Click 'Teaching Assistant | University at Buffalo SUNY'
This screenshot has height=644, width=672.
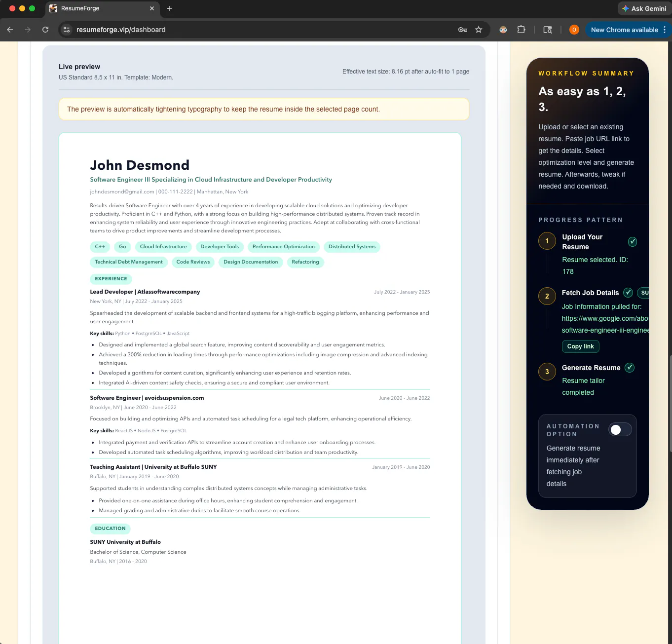[x=153, y=467]
